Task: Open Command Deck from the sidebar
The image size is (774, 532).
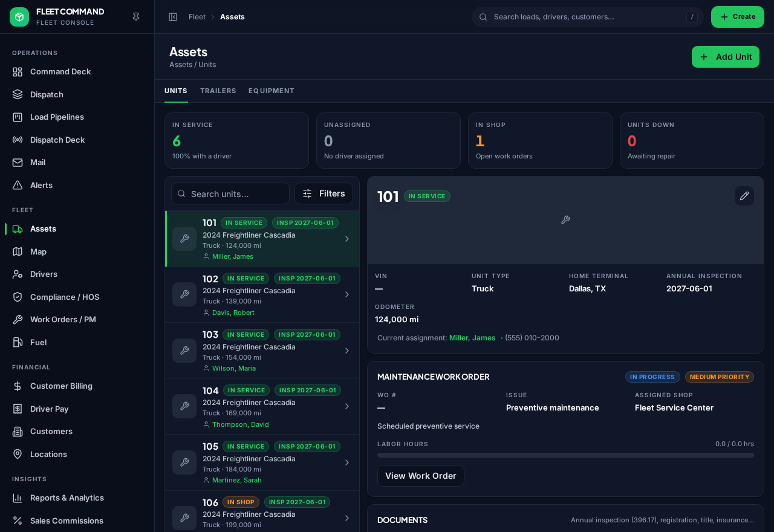Action: pos(77,71)
